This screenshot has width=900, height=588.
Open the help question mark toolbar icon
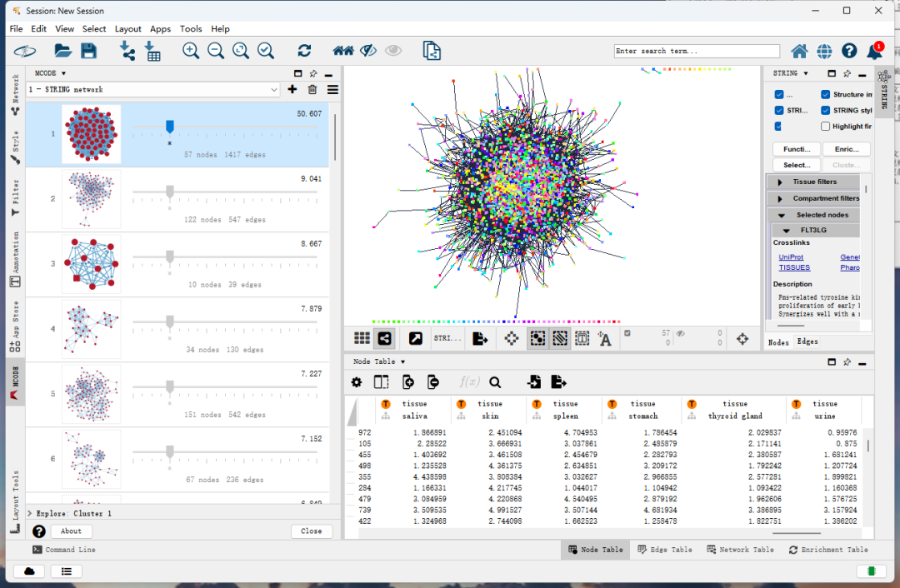tap(849, 51)
